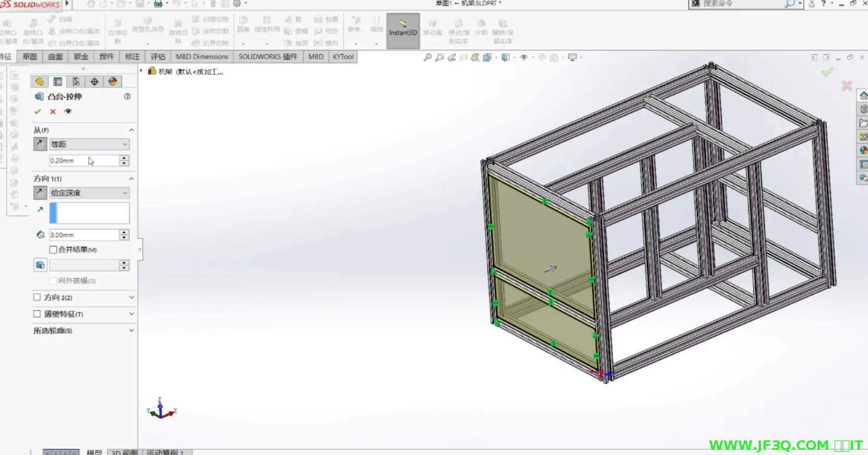Open the DimXpertManager crosshair tab
The height and width of the screenshot is (455, 868).
click(94, 82)
